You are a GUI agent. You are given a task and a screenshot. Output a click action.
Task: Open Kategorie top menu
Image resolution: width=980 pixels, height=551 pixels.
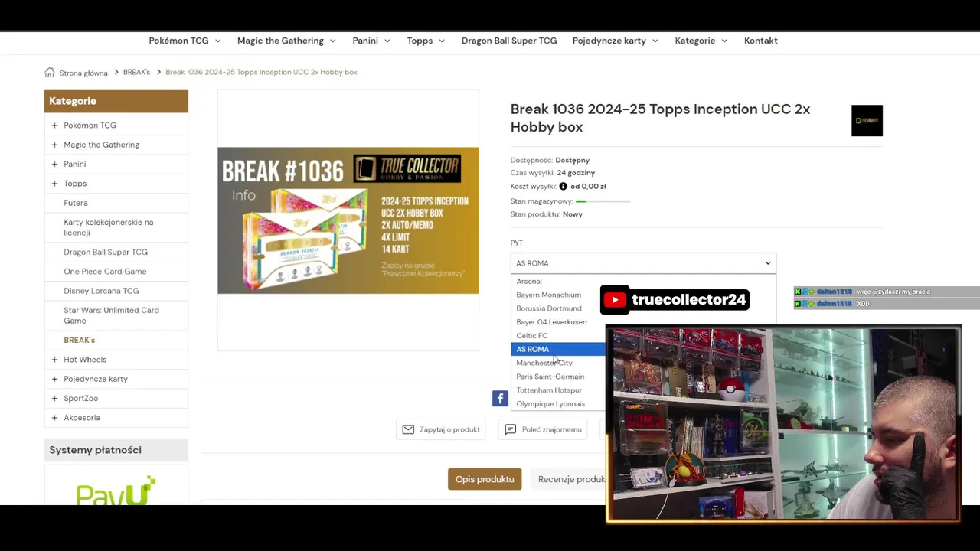[x=701, y=41]
